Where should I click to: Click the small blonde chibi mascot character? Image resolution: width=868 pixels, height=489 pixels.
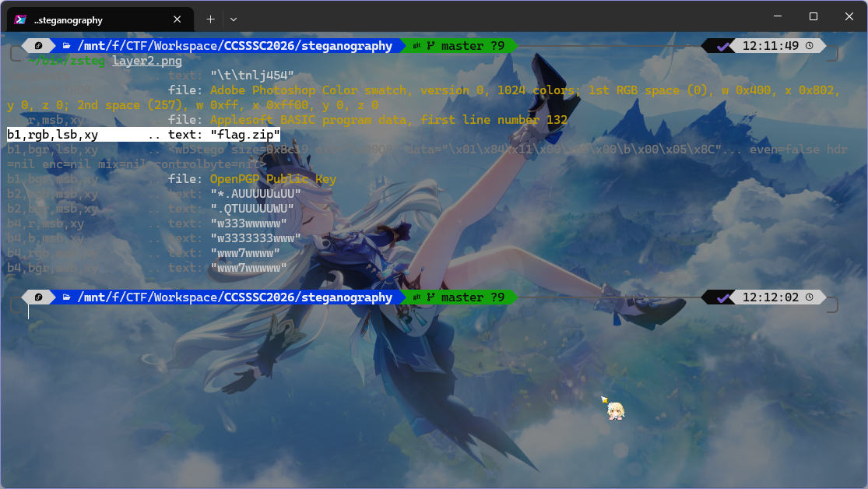(x=613, y=409)
